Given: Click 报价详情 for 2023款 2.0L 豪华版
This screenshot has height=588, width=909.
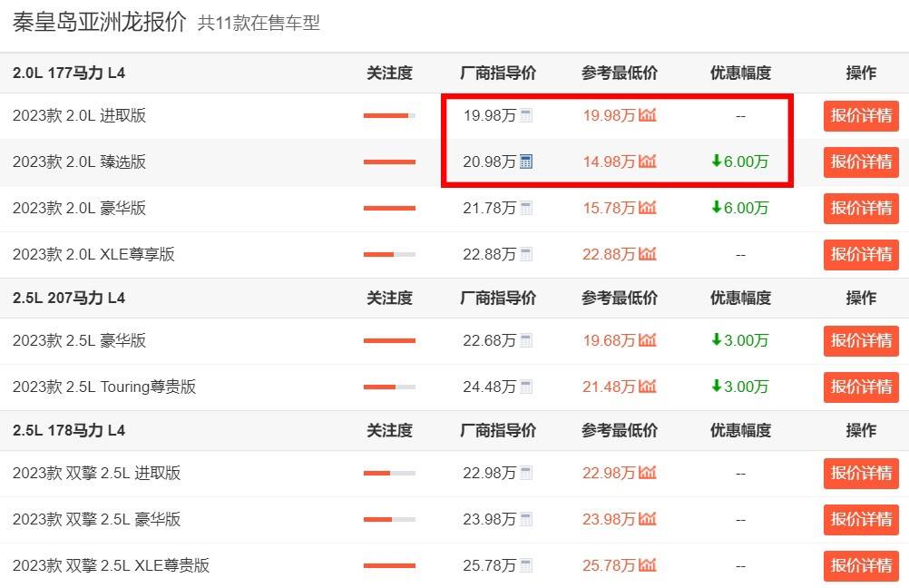Looking at the screenshot, I should [x=861, y=208].
